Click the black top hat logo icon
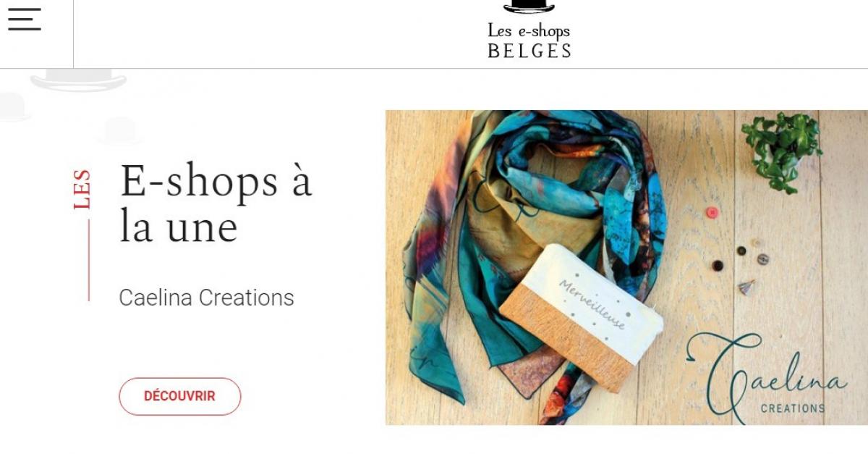The width and height of the screenshot is (868, 454). click(529, 7)
